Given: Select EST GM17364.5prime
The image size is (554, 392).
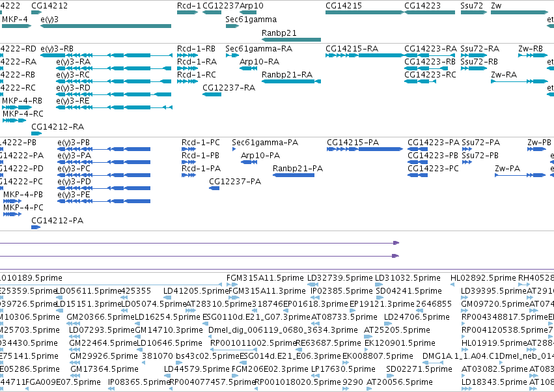Looking at the screenshot, I should click(75, 376).
